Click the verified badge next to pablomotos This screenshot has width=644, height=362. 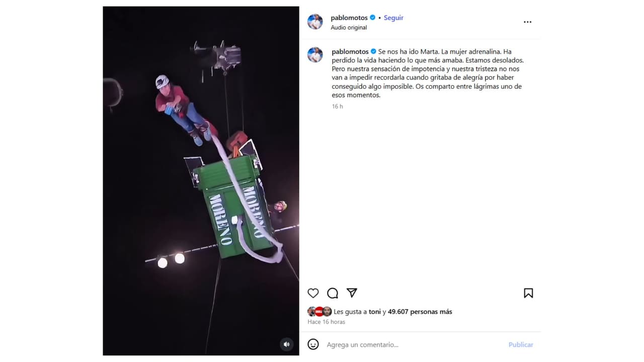(x=372, y=18)
